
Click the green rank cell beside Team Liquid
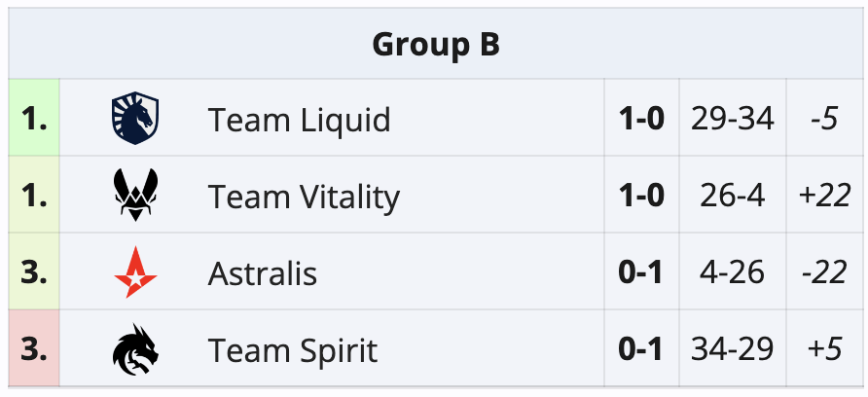tap(34, 120)
